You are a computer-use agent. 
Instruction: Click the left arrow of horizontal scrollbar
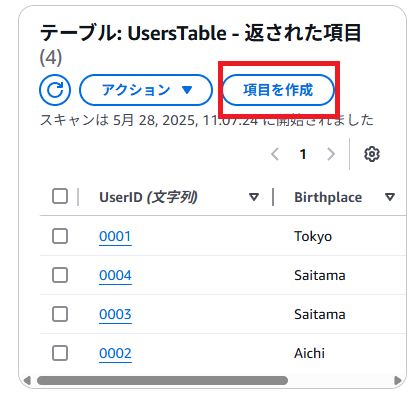pos(27,380)
